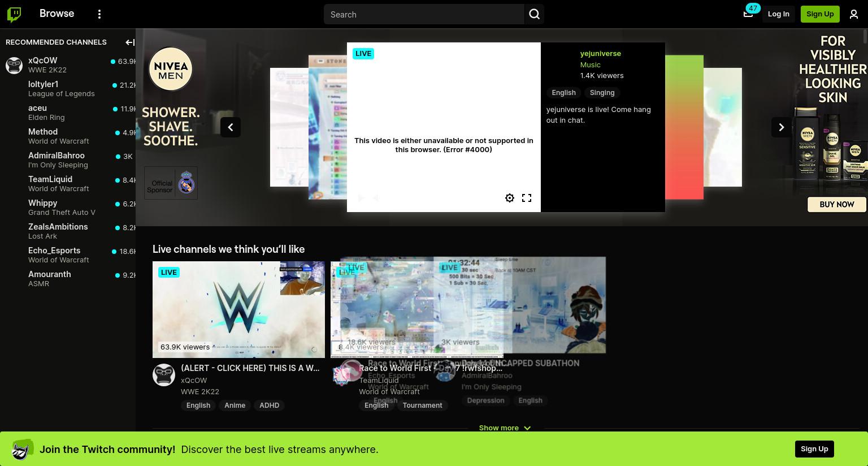Open the three-dot more options menu
This screenshot has height=466, width=868.
[x=99, y=14]
